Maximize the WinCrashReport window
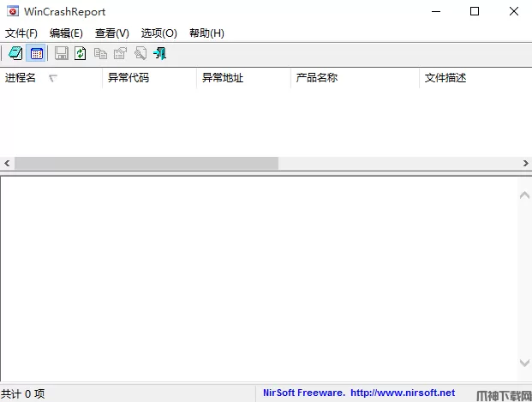 click(x=475, y=11)
